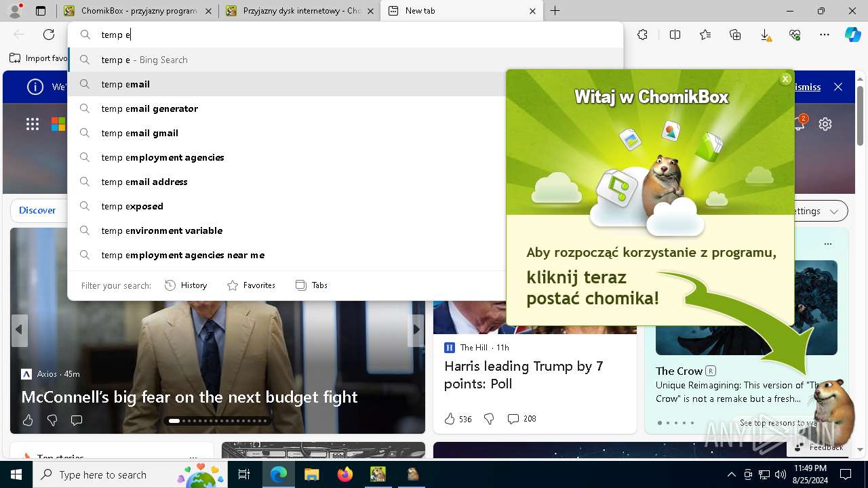Pick temp employment agencies near me
This screenshot has height=488, width=868.
[x=287, y=255]
